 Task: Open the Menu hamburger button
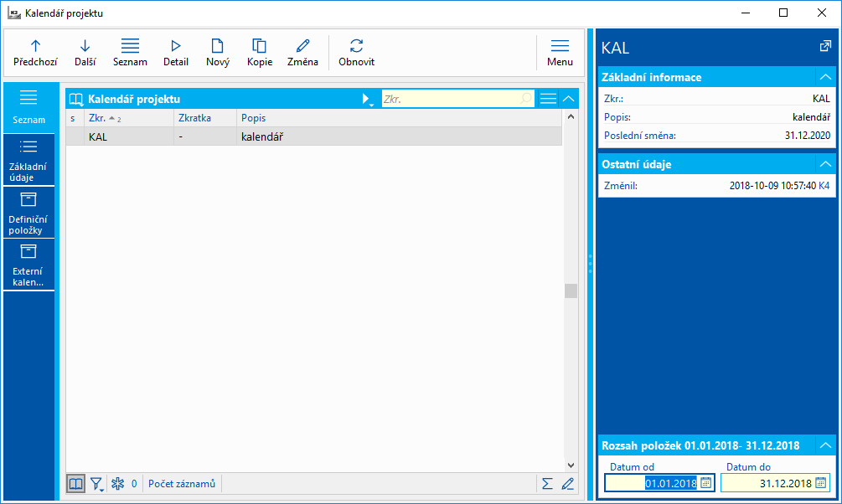[x=560, y=53]
